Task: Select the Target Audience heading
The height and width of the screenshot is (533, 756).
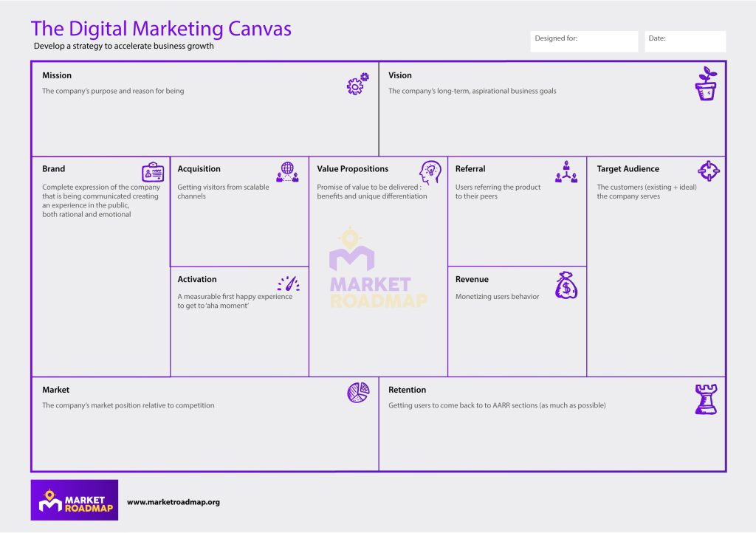Action: click(628, 168)
